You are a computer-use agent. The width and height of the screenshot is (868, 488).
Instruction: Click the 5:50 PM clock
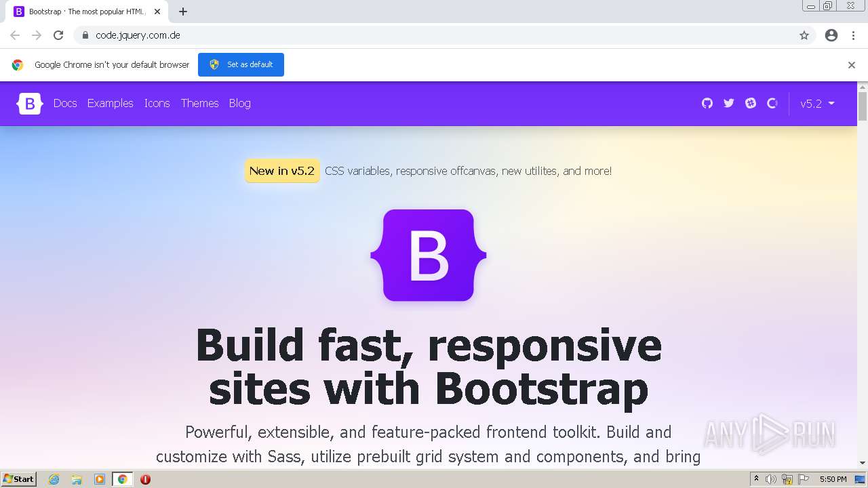coord(833,479)
